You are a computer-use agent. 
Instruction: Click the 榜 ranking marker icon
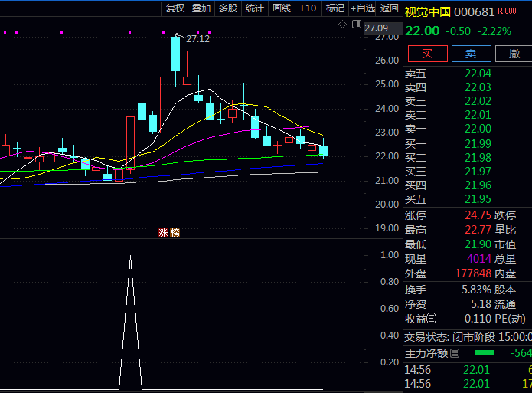tap(175, 233)
